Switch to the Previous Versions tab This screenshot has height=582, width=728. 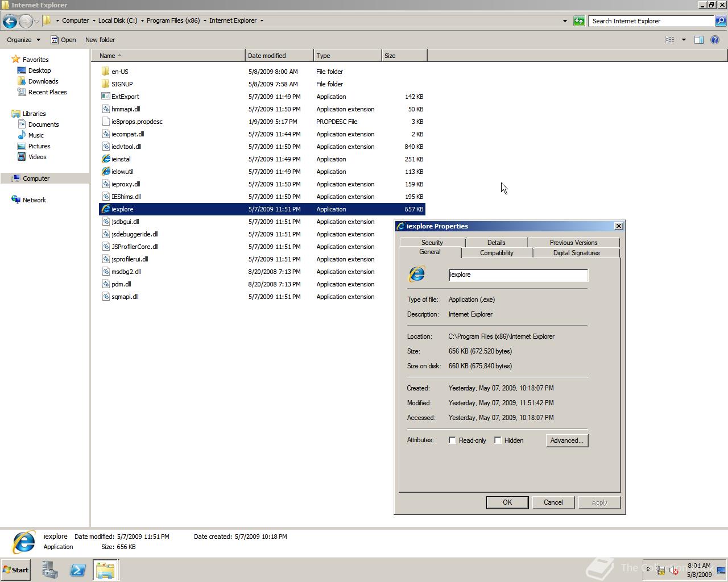[x=573, y=243]
